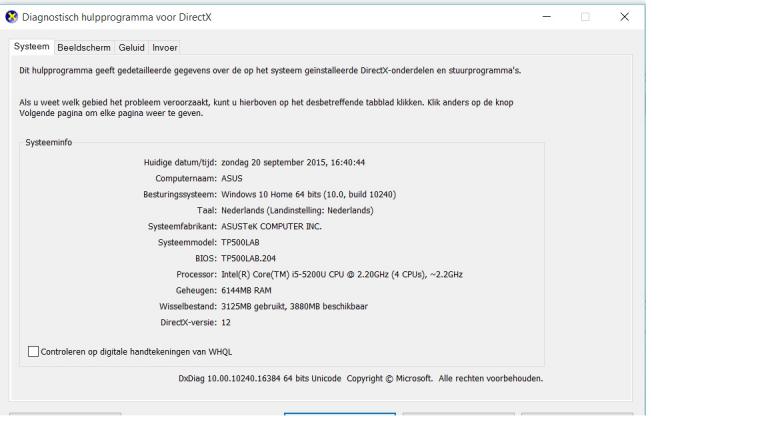Click the Processor value Intel Core i5-5200U
The image size is (768, 432).
[342, 274]
